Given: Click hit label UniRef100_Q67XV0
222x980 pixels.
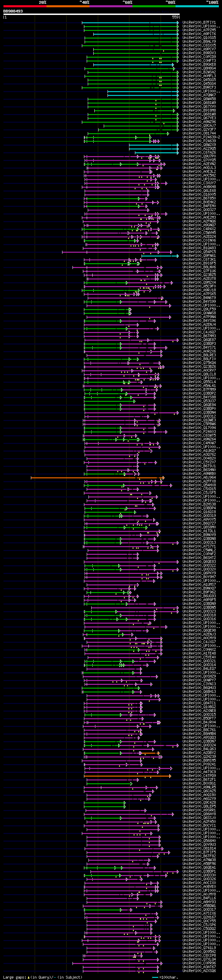Looking at the screenshot, I should [x=199, y=106].
